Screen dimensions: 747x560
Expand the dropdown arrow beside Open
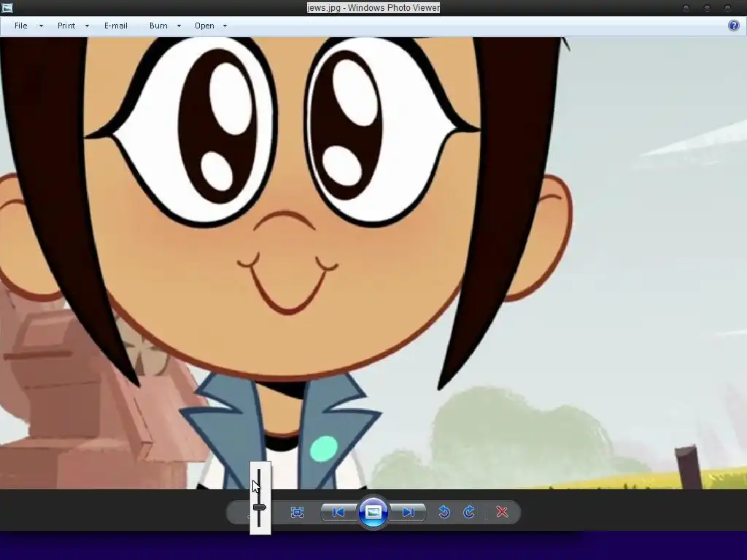(225, 26)
